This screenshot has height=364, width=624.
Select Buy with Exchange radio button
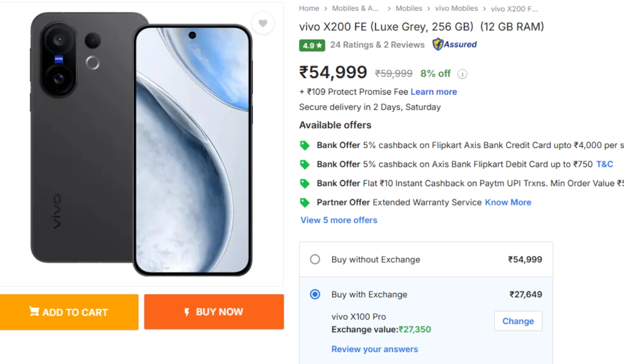click(x=315, y=294)
